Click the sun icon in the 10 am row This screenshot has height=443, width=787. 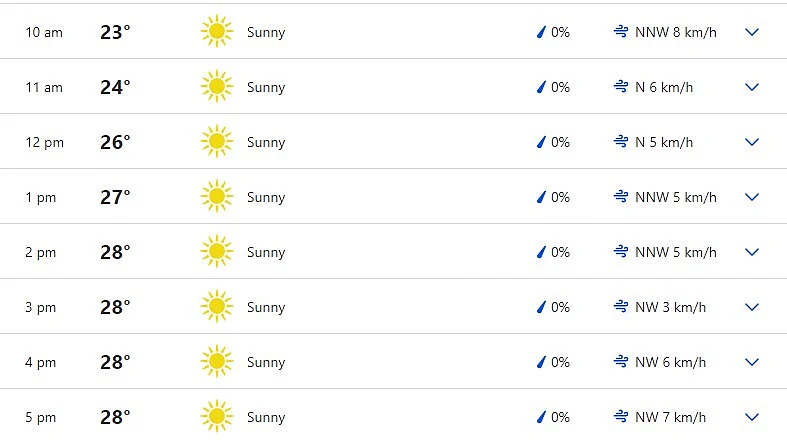coord(216,32)
